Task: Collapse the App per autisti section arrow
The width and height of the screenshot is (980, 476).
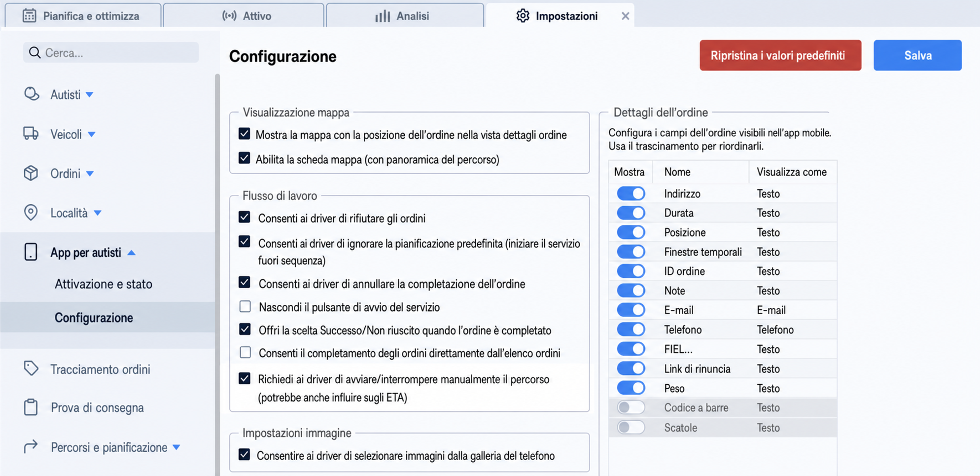Action: point(131,253)
